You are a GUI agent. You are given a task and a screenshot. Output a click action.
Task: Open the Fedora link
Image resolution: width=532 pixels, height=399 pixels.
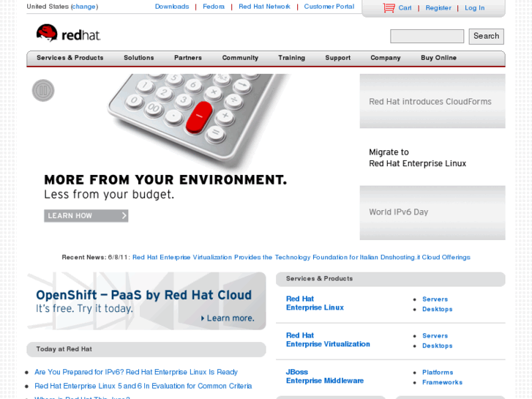click(x=214, y=7)
